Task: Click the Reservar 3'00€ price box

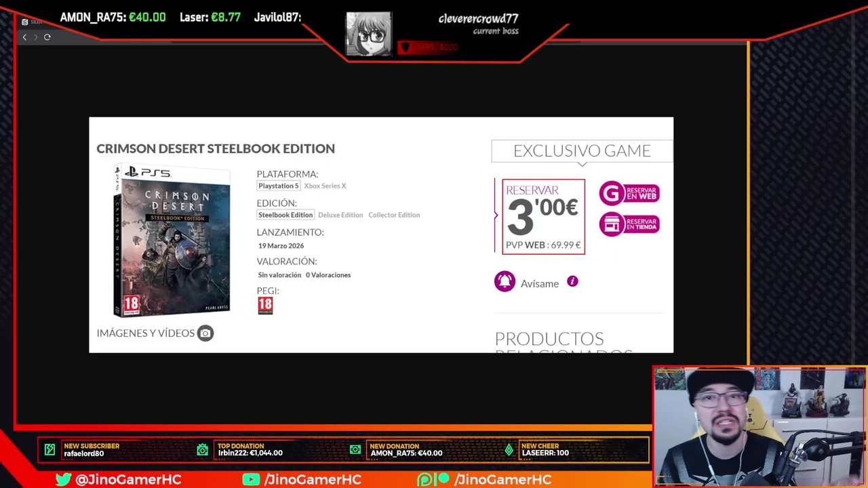Action: pyautogui.click(x=543, y=217)
